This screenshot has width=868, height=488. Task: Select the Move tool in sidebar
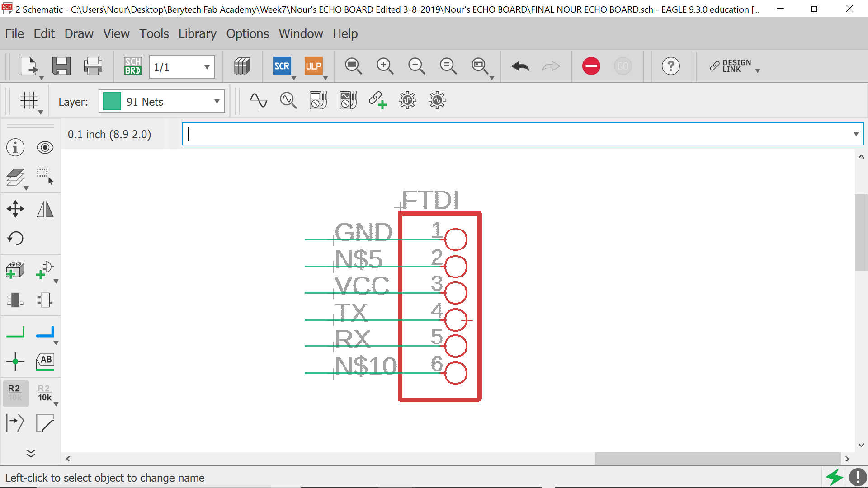click(x=15, y=209)
